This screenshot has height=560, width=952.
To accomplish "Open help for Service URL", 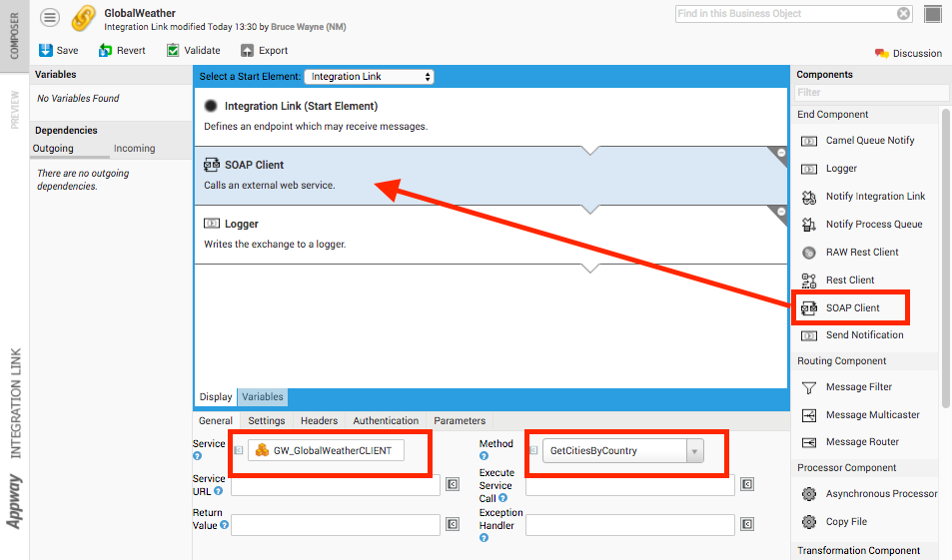I will point(218,491).
